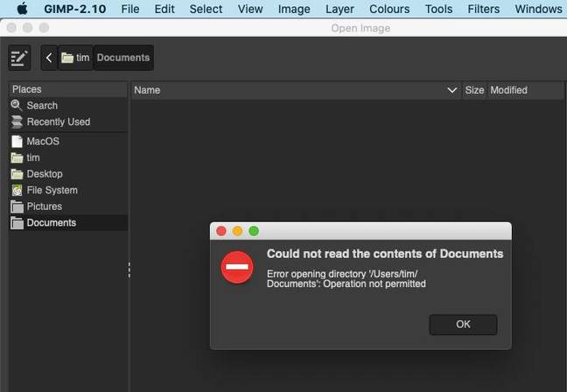The height and width of the screenshot is (392, 567).
Task: Click the Open Image window title
Action: point(360,28)
